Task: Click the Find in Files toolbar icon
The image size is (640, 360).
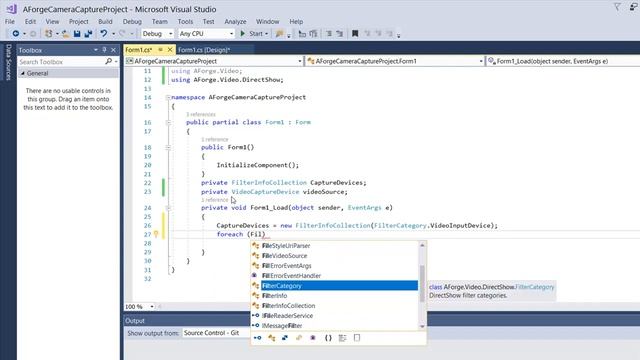Action: click(x=279, y=34)
